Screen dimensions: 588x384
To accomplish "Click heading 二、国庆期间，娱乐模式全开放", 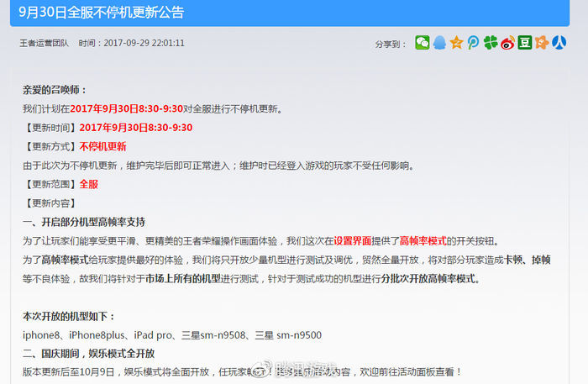I will [88, 353].
